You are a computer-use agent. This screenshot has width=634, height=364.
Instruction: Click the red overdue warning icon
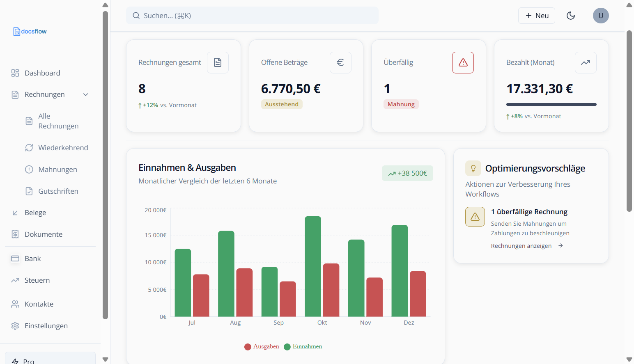(463, 62)
